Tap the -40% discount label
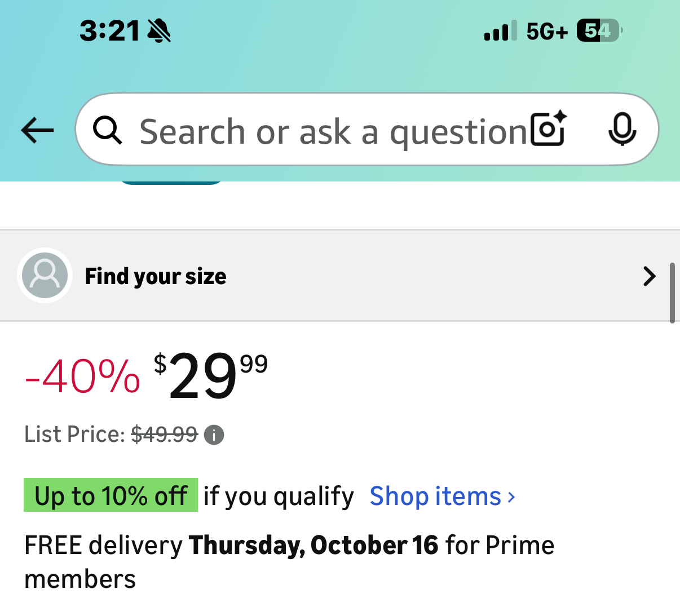 coord(82,376)
